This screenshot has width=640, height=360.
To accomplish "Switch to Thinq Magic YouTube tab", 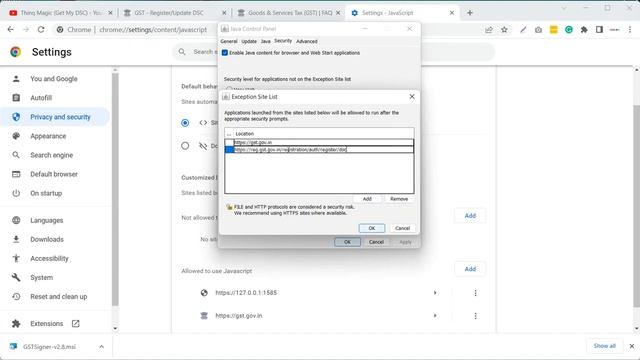I will pyautogui.click(x=61, y=13).
